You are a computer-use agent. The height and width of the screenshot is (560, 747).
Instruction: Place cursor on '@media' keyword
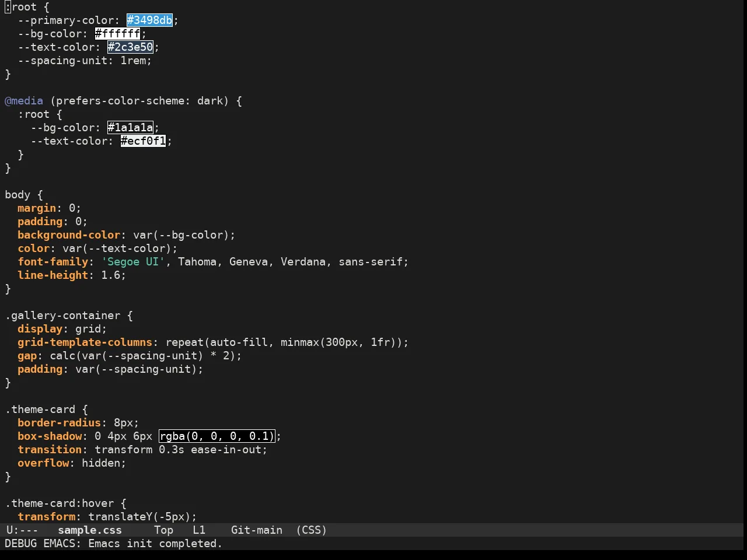pyautogui.click(x=24, y=101)
